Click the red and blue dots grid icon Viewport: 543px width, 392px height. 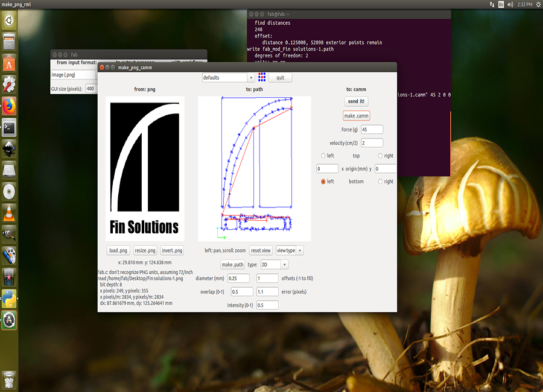tap(262, 77)
